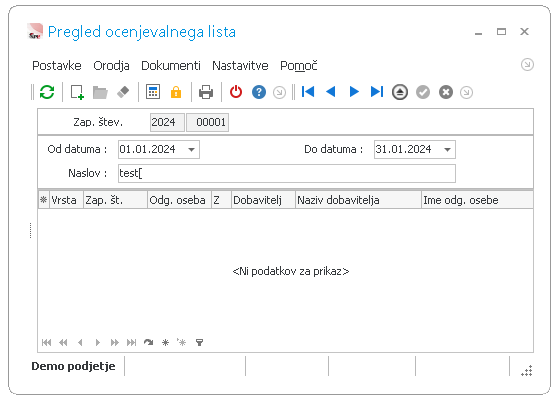Close the Pregled ocenjevalnega lista window
The height and width of the screenshot is (400, 558).
tap(524, 32)
